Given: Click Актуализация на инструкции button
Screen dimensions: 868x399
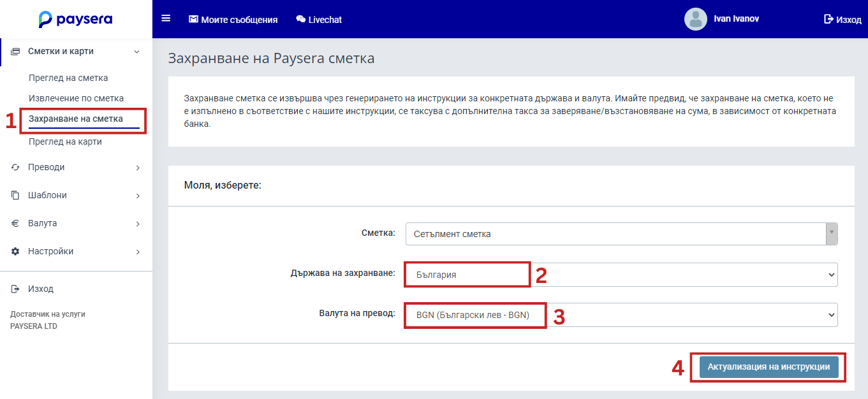Looking at the screenshot, I should (769, 367).
